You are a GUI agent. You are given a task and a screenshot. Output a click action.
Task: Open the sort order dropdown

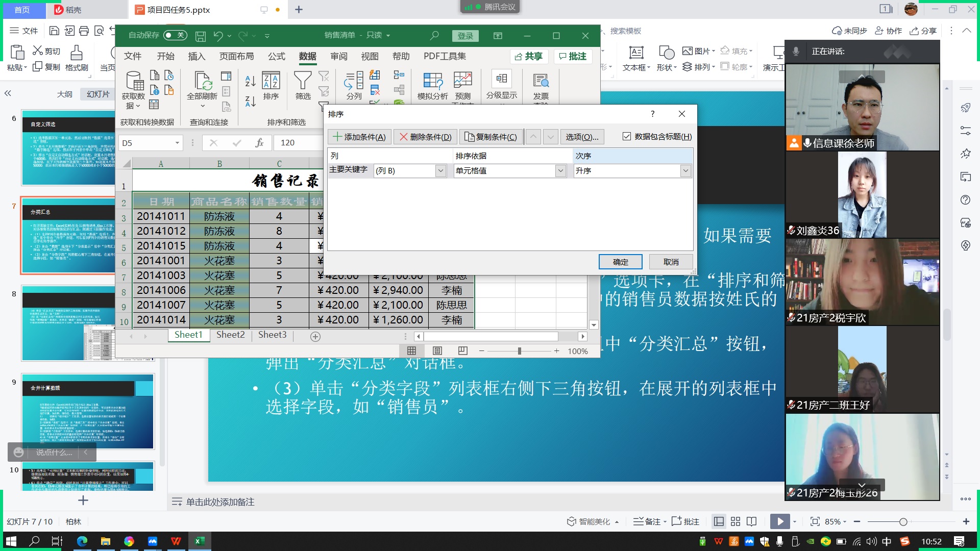[685, 171]
